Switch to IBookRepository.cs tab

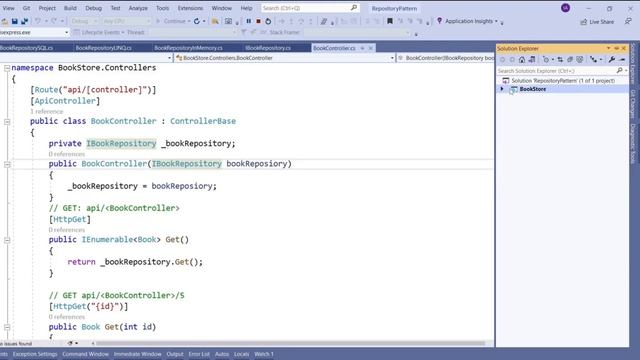pos(268,48)
